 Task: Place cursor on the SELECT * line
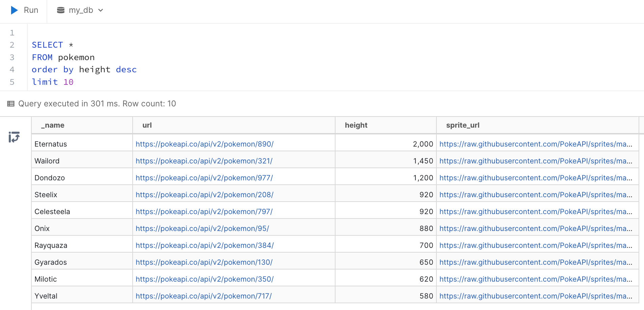[53, 45]
